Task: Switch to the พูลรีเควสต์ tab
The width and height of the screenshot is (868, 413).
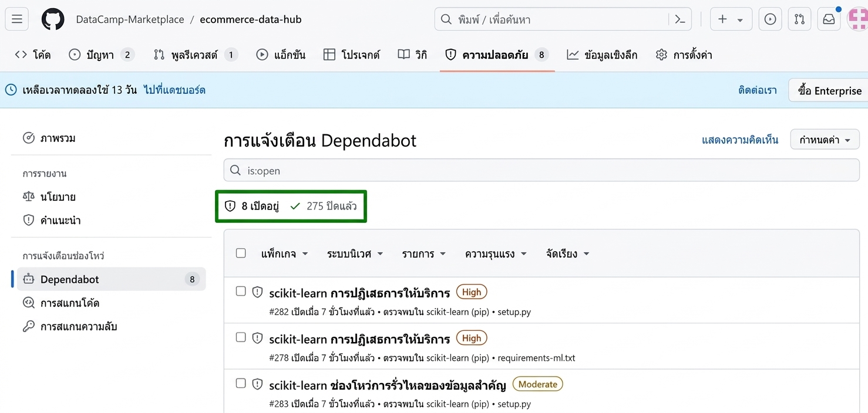Action: coord(195,55)
